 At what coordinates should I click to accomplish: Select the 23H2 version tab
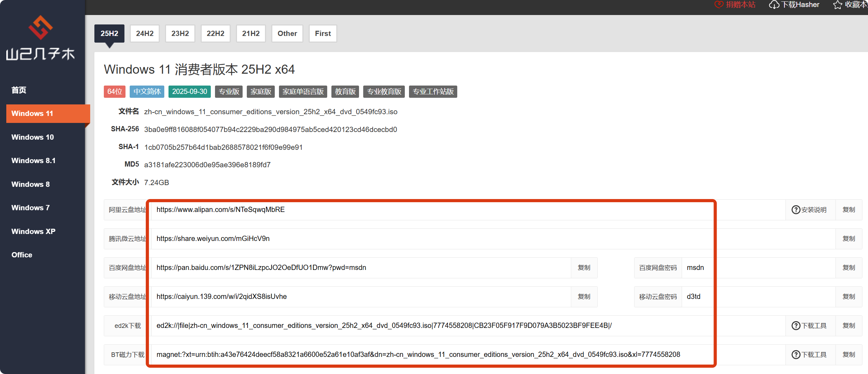click(180, 34)
